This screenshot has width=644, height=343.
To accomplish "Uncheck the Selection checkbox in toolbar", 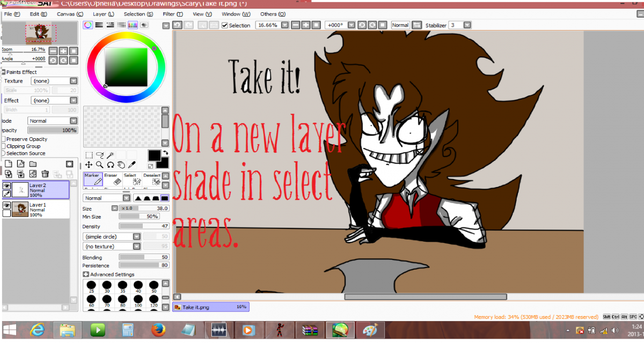I will pyautogui.click(x=225, y=25).
